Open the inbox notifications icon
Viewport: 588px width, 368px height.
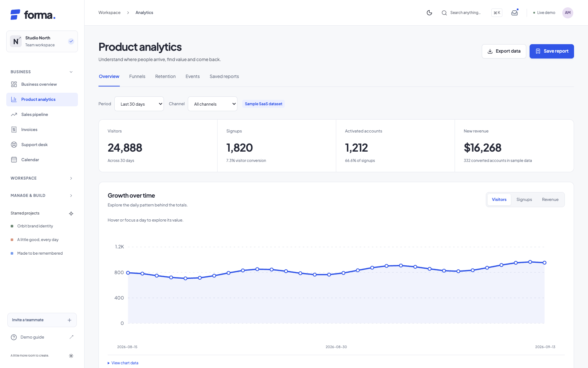[514, 13]
